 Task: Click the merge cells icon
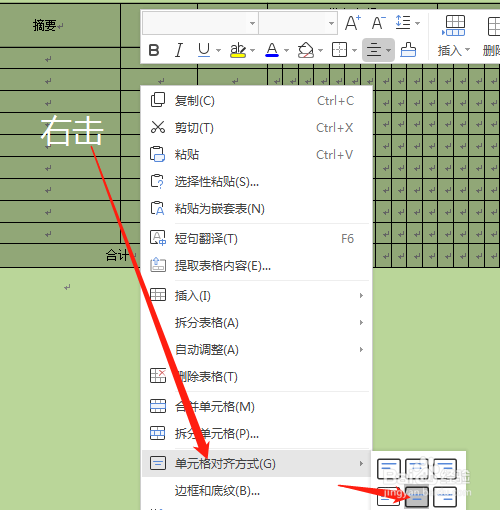[x=158, y=406]
